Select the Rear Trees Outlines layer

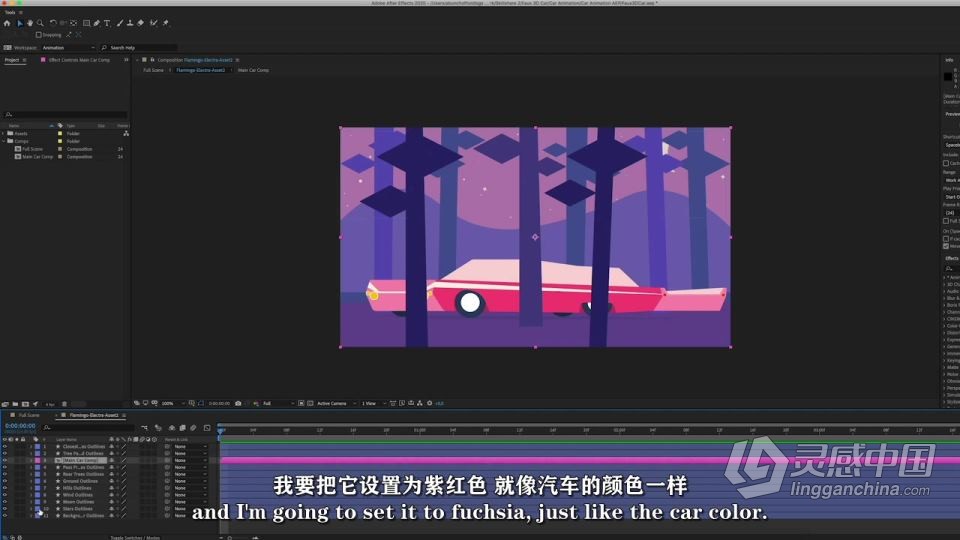(83, 474)
